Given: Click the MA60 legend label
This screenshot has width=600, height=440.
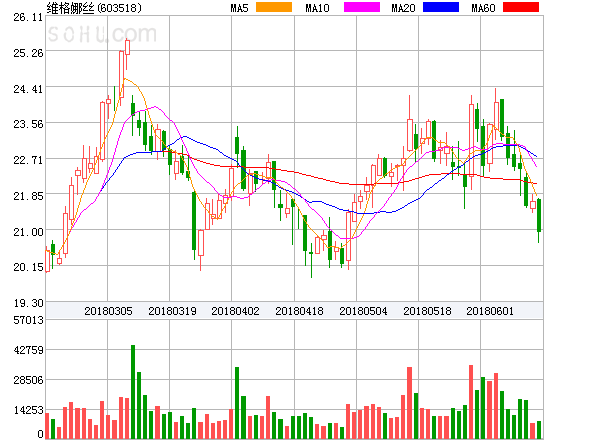Looking at the screenshot, I should (483, 8).
